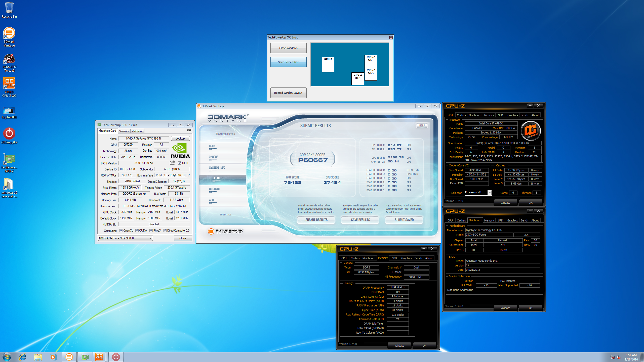Image resolution: width=644 pixels, height=362 pixels.
Task: Open OPTIONS in 3DMark Vantage sidebar
Action: click(213, 157)
